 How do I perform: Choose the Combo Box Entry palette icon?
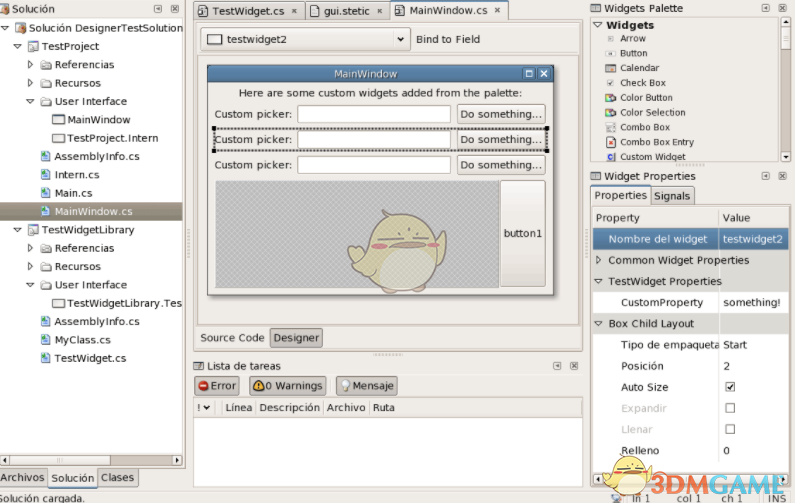pyautogui.click(x=610, y=142)
